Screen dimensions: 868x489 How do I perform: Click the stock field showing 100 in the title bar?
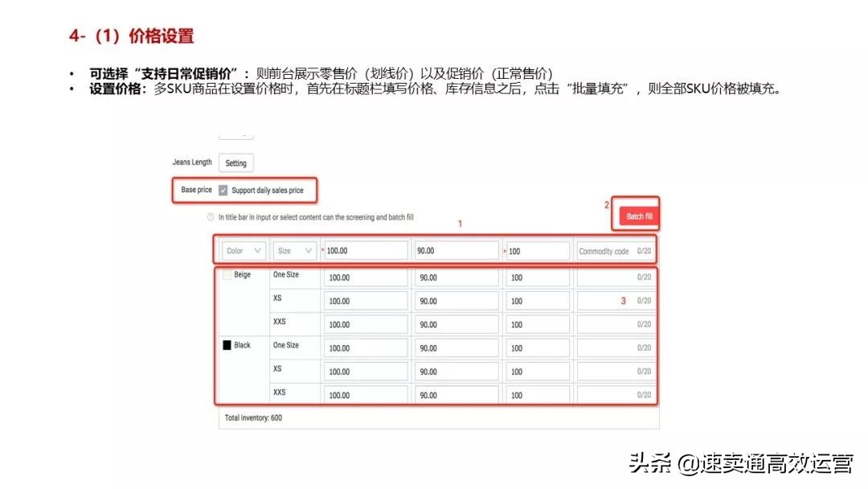click(x=538, y=250)
